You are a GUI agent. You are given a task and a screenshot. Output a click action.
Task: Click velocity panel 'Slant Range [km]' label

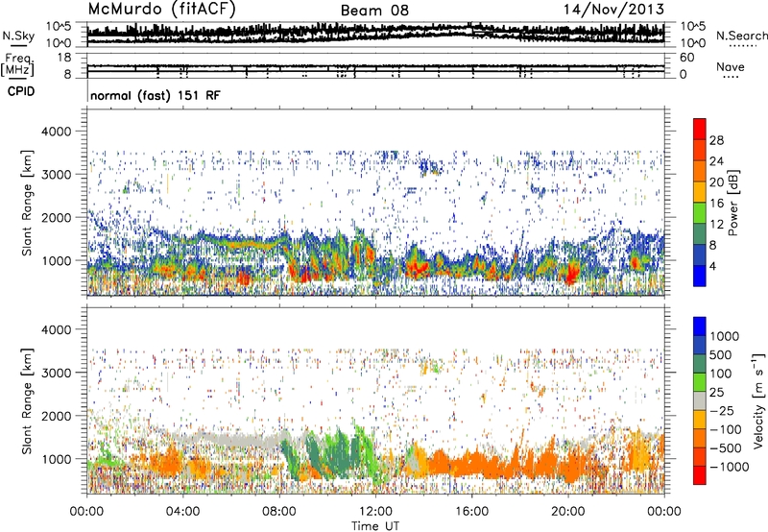pyautogui.click(x=27, y=400)
